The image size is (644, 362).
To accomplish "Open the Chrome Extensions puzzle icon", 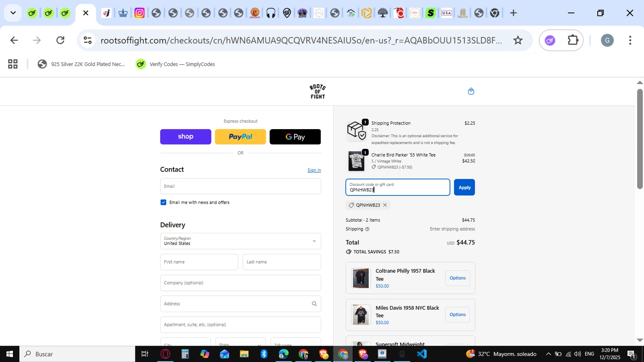I will [x=573, y=40].
